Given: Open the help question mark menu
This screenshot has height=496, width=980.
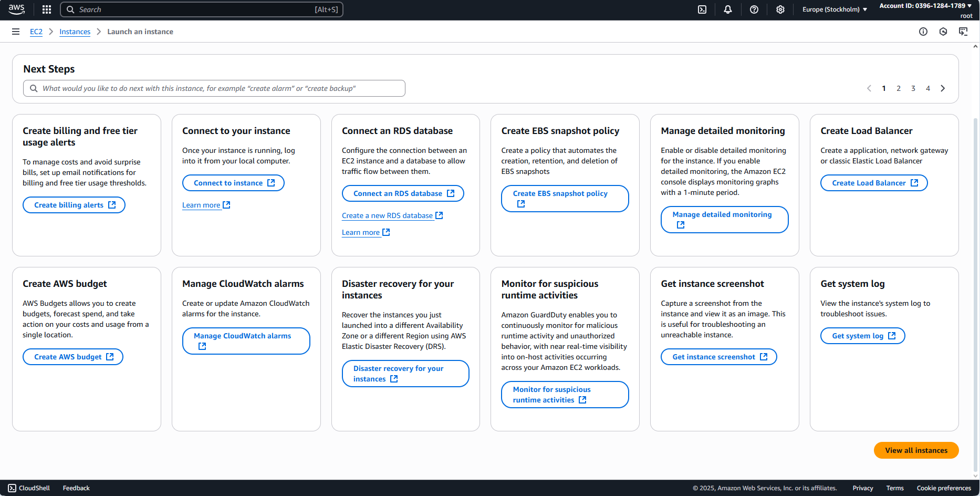Looking at the screenshot, I should [754, 9].
